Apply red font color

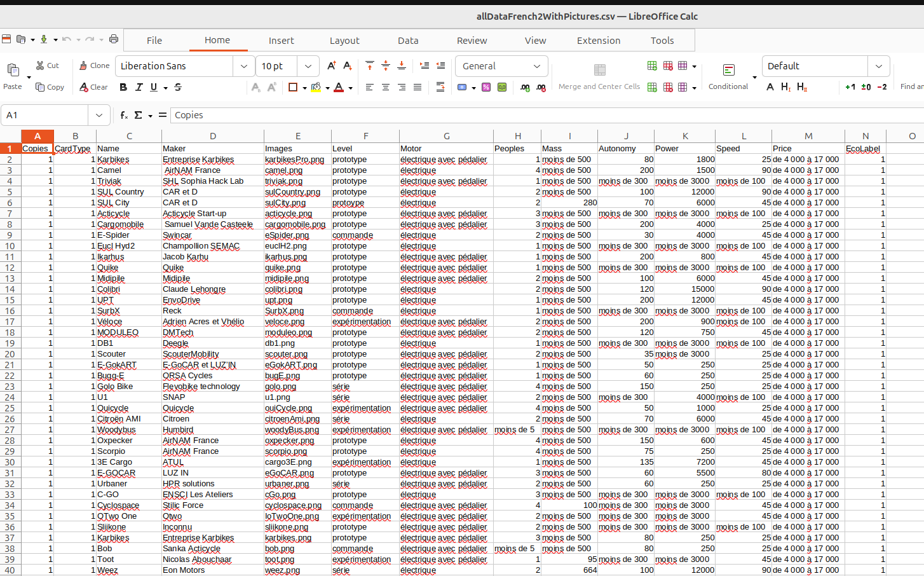(x=339, y=87)
